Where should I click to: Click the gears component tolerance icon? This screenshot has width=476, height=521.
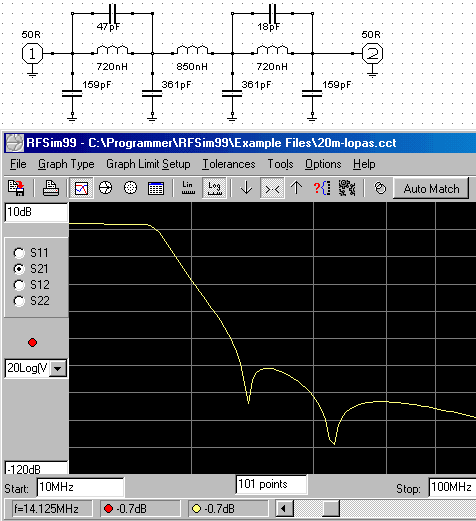pos(347,188)
